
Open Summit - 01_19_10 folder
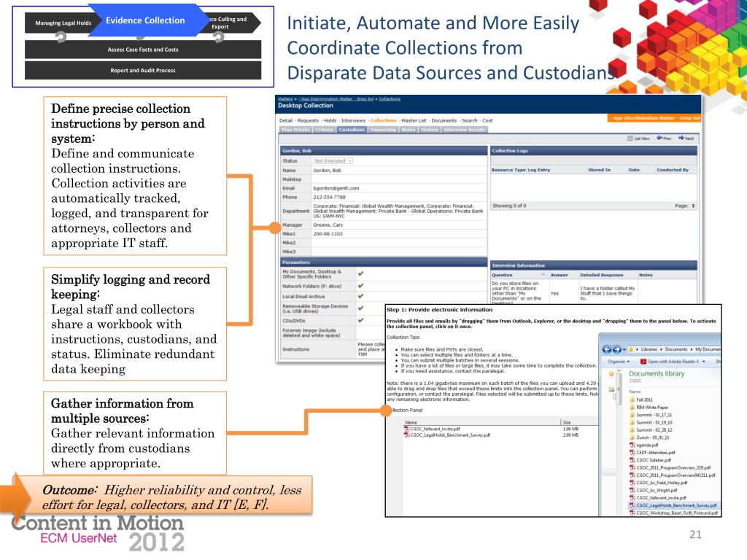[x=651, y=422]
